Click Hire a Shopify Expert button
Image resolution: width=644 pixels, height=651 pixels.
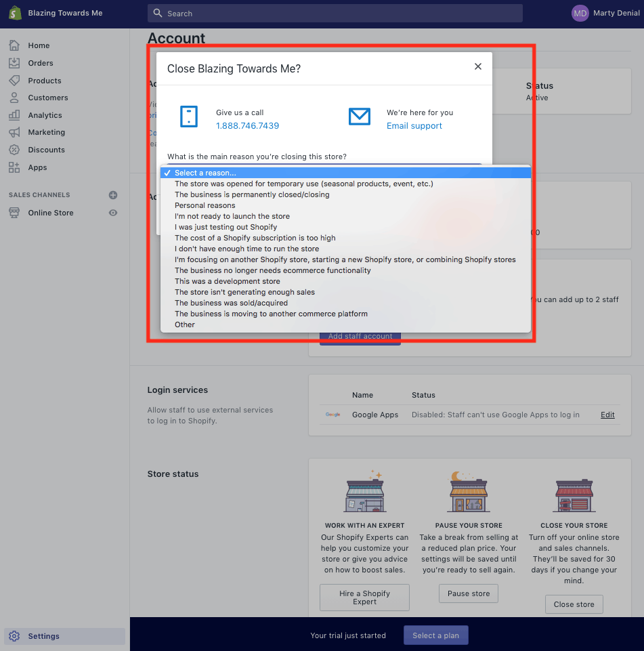[365, 597]
